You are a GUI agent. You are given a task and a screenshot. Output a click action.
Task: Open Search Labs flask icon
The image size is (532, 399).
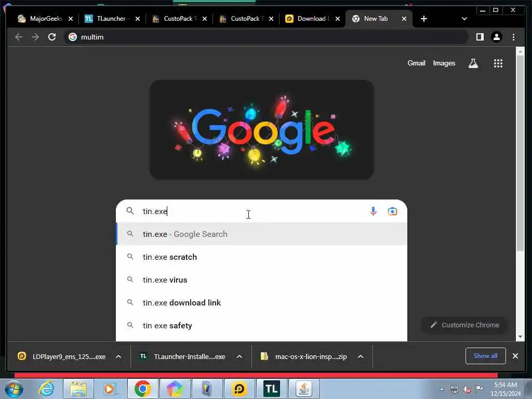[473, 63]
